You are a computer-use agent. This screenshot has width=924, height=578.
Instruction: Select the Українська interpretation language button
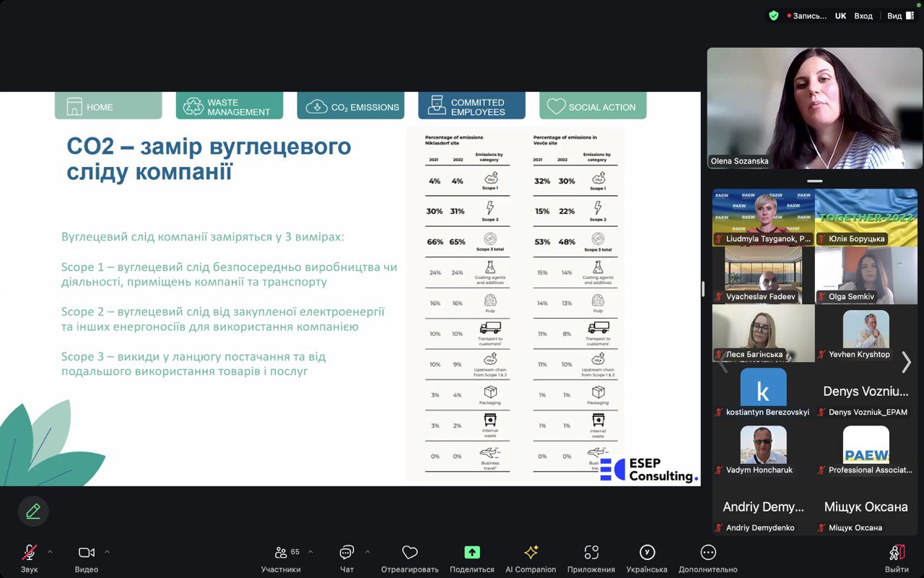[647, 553]
